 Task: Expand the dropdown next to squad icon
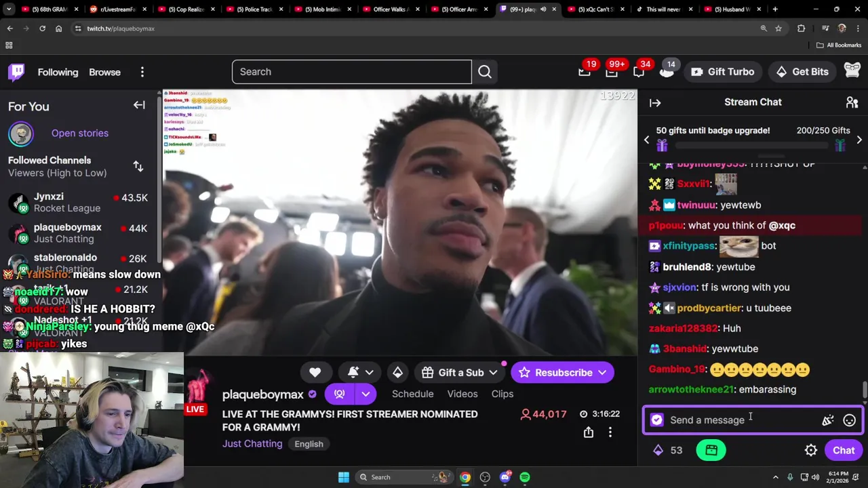tap(366, 394)
